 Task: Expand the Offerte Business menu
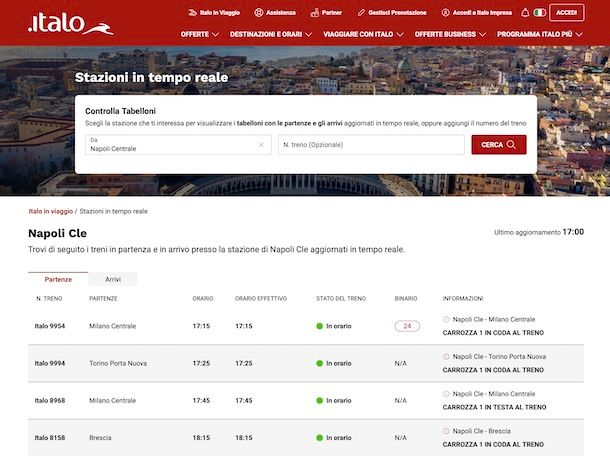(x=450, y=34)
